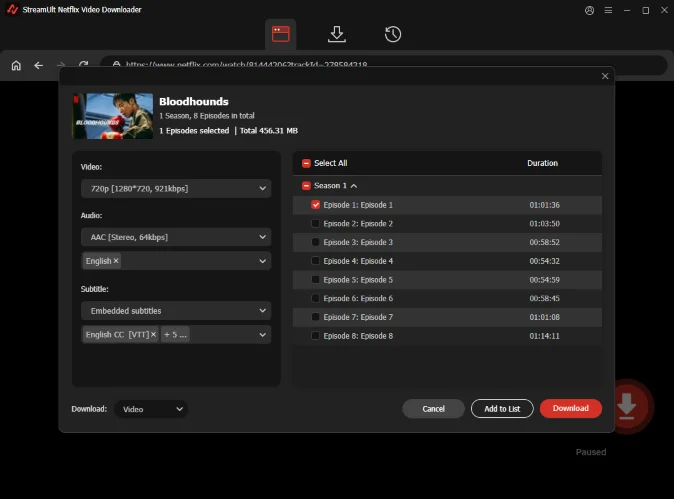The image size is (674, 499).
Task: Click the red Download button
Action: click(570, 408)
